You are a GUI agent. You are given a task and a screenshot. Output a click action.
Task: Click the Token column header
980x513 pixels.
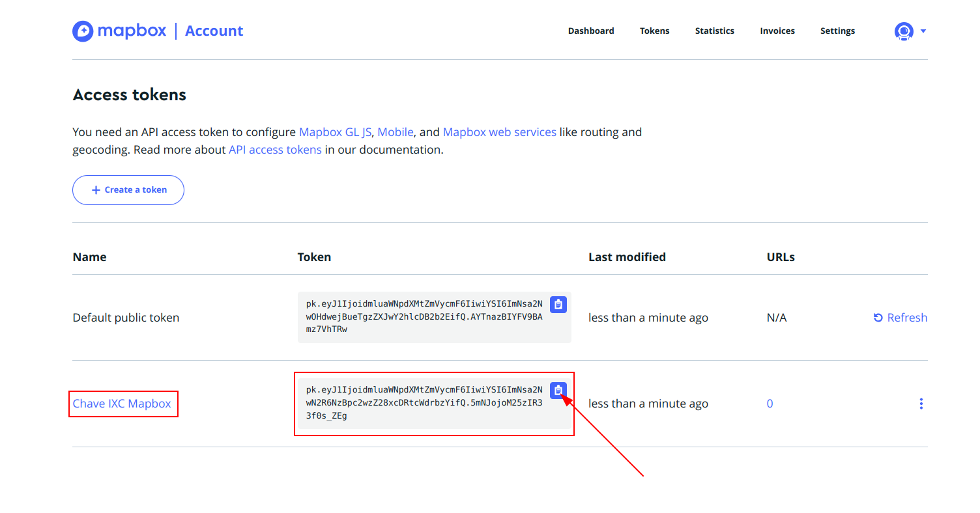[x=314, y=257]
